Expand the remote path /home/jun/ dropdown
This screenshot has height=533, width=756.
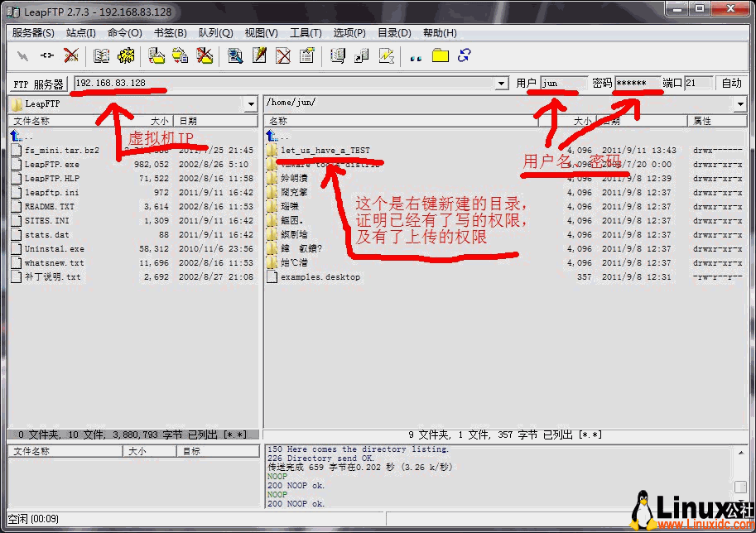(x=740, y=104)
